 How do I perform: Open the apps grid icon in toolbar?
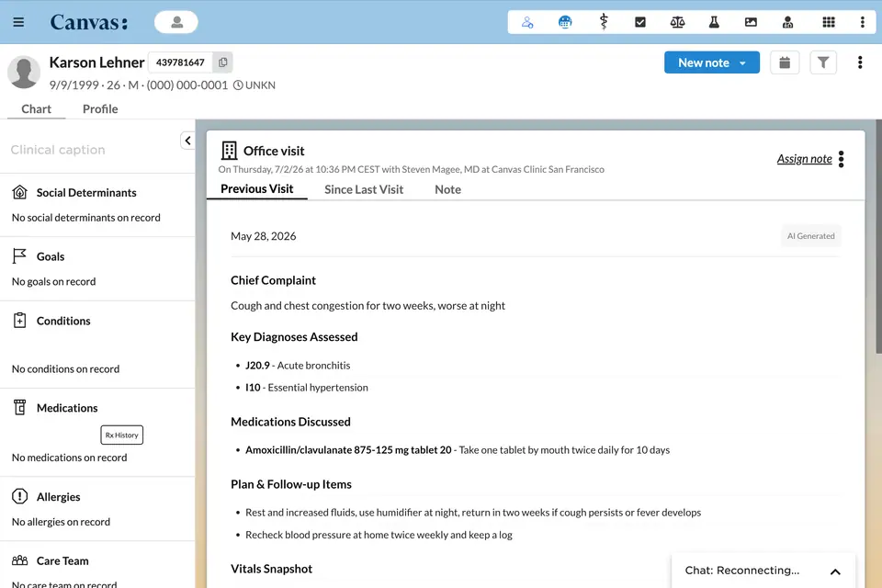[x=829, y=22]
